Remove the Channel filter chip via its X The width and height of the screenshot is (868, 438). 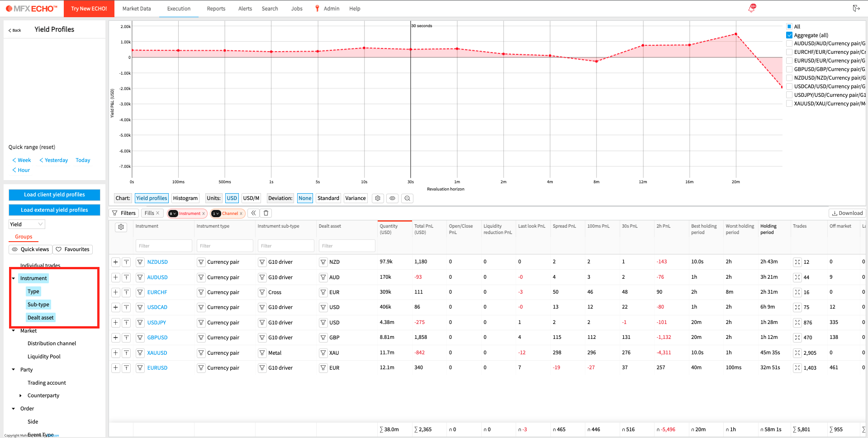click(241, 214)
